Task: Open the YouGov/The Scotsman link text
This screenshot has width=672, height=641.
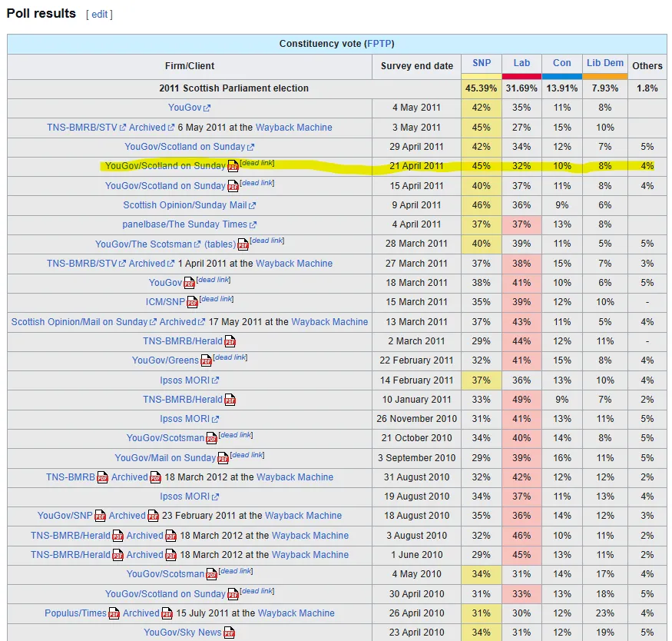Action: click(x=144, y=244)
